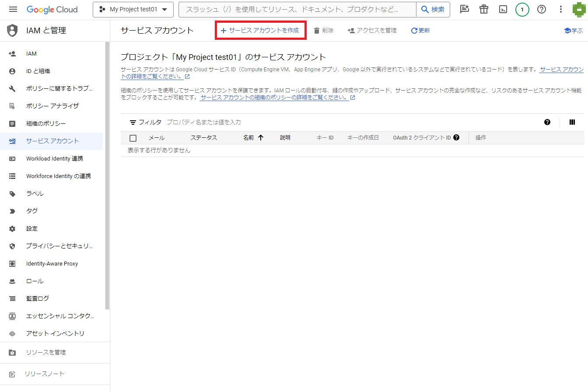Screen dimensions: 588x392
Task: Open column display options icon
Action: click(x=572, y=122)
